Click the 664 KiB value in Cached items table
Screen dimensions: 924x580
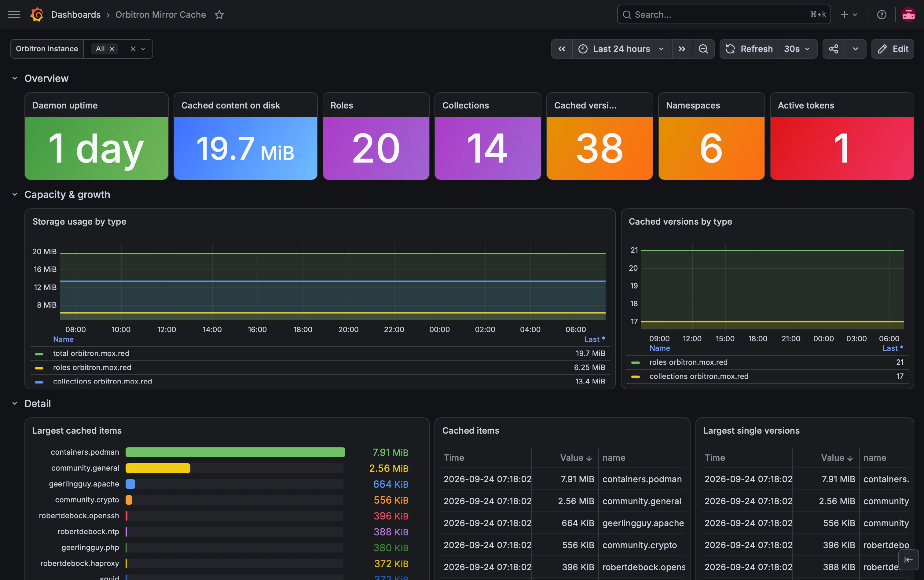click(x=577, y=523)
